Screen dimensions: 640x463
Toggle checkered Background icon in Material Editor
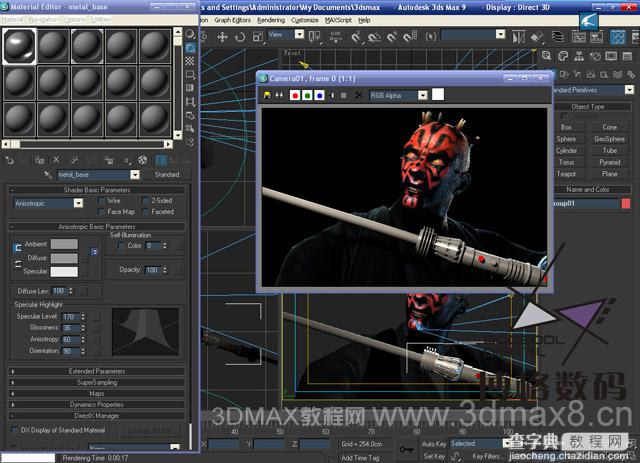190,61
